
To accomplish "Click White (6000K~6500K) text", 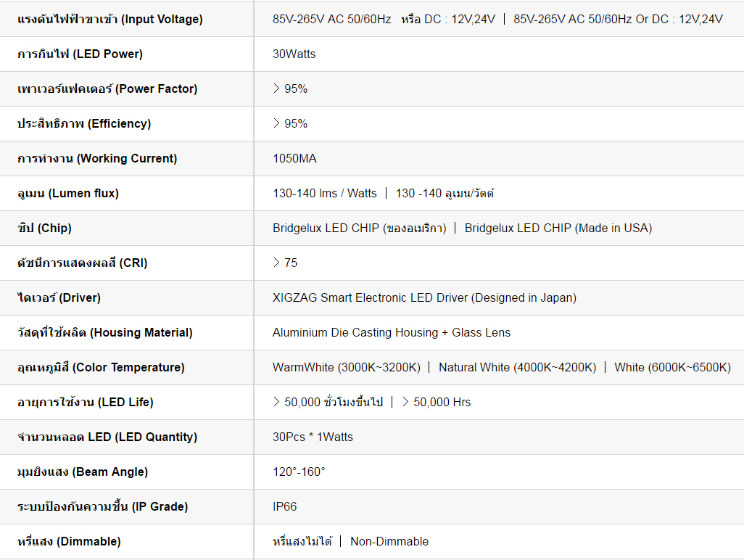I will (672, 368).
